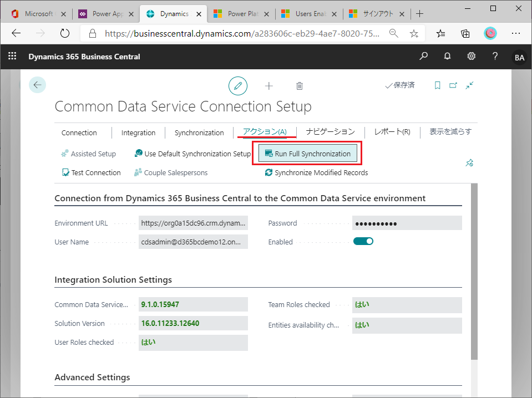Click Test Connection action
This screenshot has width=532, height=398.
tap(92, 172)
